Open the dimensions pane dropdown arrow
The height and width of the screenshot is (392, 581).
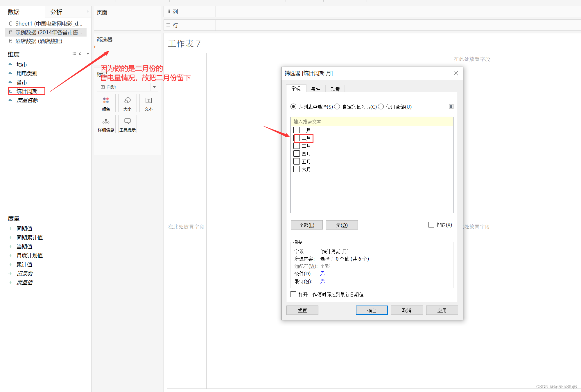point(88,54)
